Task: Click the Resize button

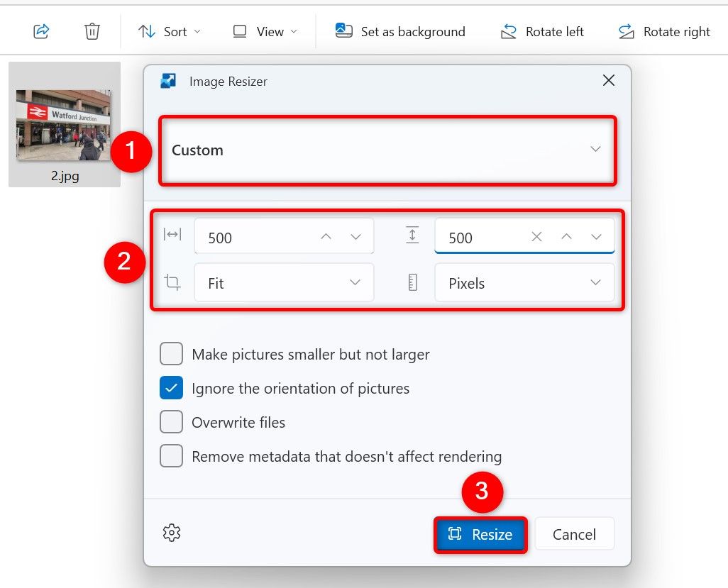Action: (480, 534)
